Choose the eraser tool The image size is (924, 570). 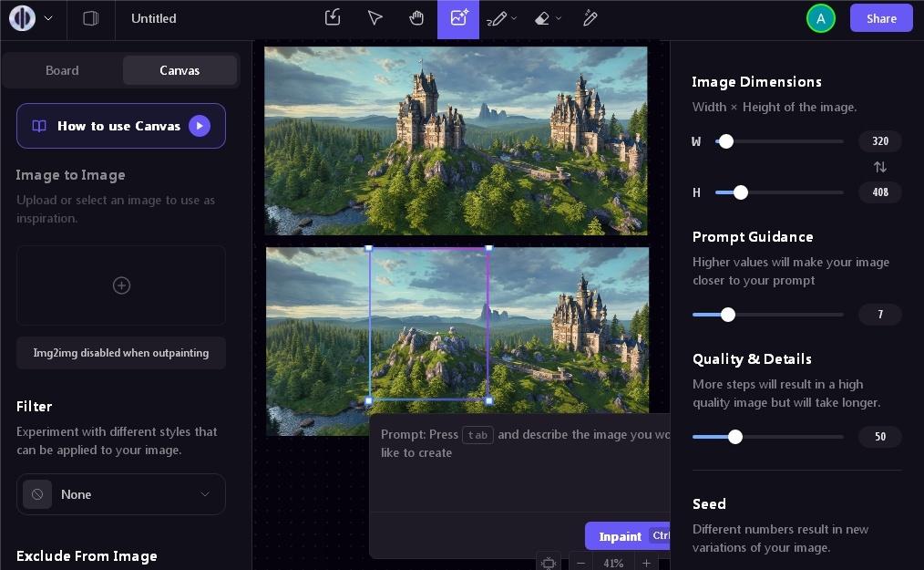(543, 18)
